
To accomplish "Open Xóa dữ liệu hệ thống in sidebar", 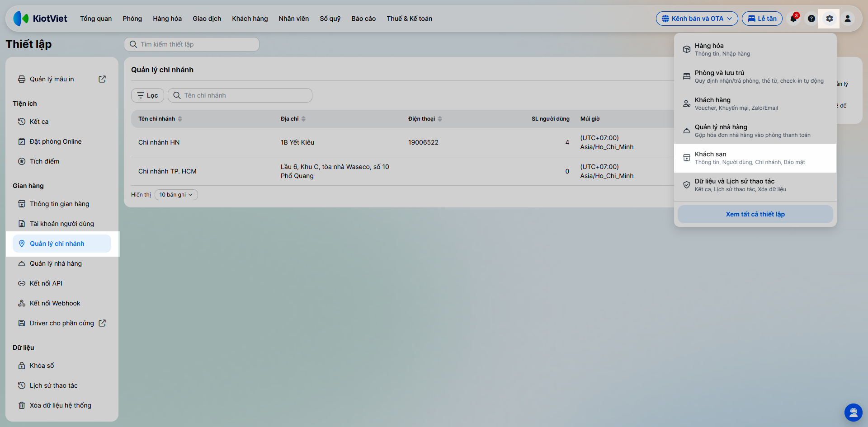I will pos(62,405).
